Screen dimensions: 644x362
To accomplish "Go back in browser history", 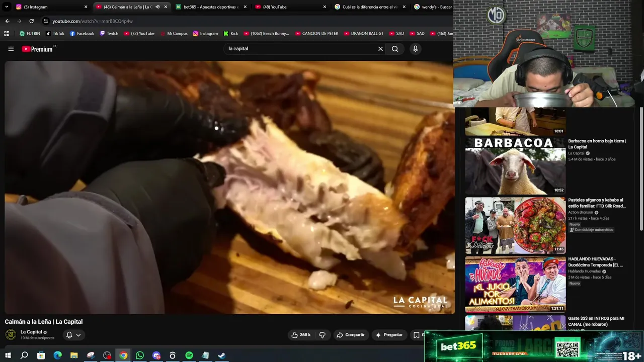I will [7, 21].
